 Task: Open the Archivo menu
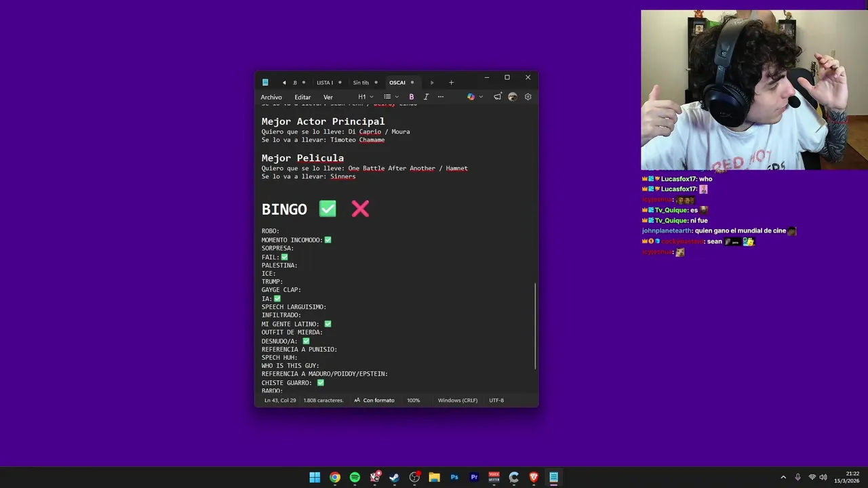point(271,98)
